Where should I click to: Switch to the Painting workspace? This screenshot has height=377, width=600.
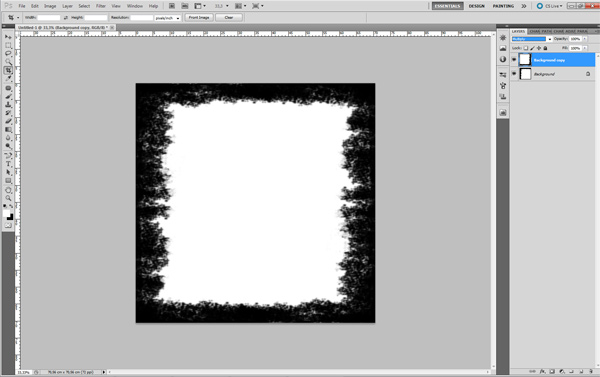(503, 6)
